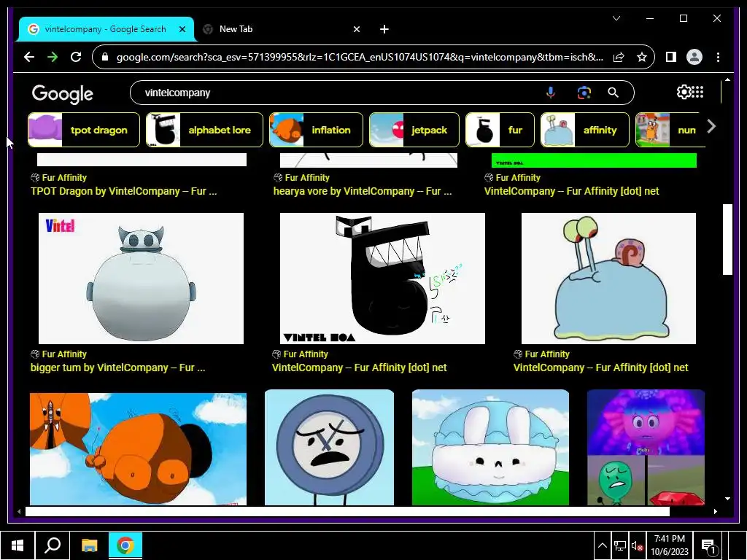Open the blue snail thumbnail
Screen dimensions: 747x560
608,278
